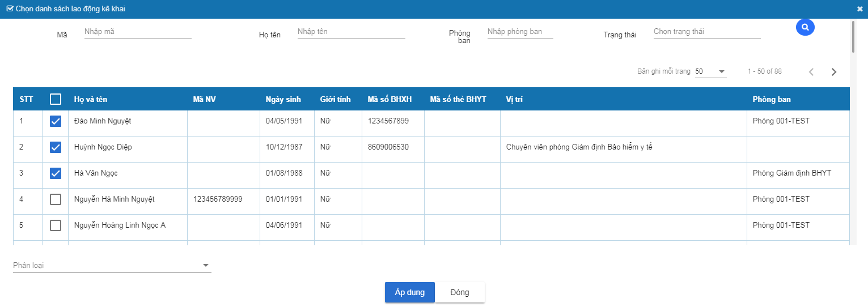
Task: Open the Chọn trạng thái dropdown
Action: coord(707,32)
